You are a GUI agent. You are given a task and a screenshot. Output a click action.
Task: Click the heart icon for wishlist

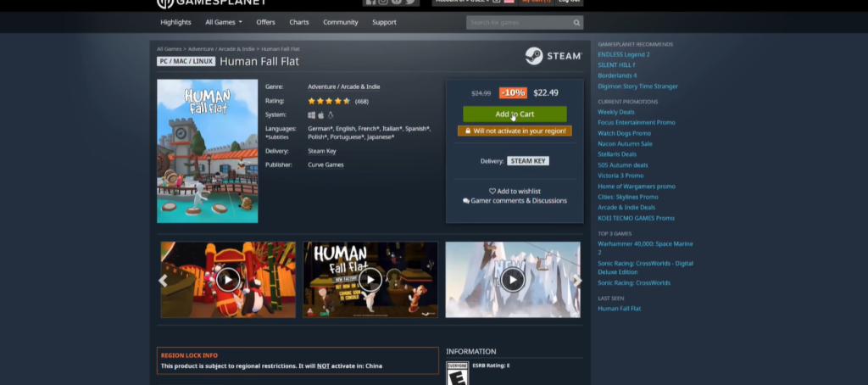click(492, 191)
